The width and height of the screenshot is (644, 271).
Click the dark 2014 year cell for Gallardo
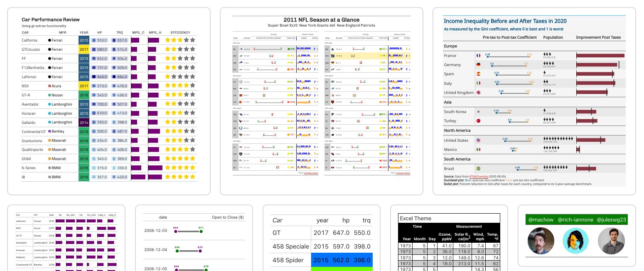84,123
